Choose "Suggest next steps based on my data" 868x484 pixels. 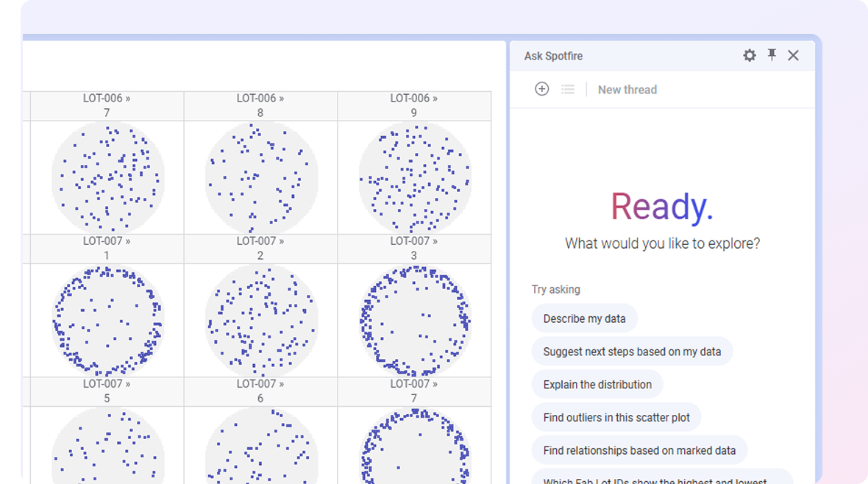click(x=632, y=352)
